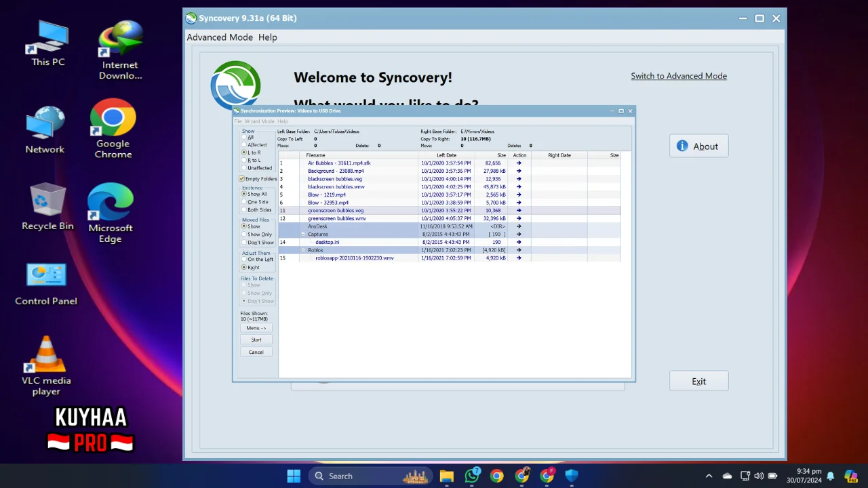This screenshot has width=868, height=488.
Task: Select the R to L radio option
Action: (251, 161)
